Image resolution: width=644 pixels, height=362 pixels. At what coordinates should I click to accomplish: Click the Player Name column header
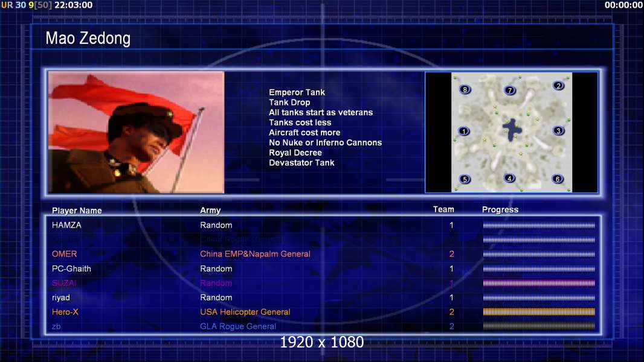[77, 211]
